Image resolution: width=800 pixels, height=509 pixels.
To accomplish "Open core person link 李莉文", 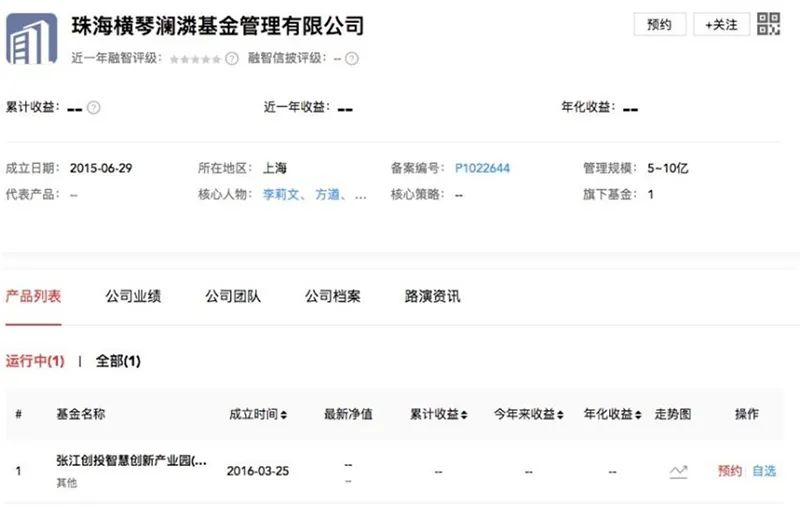I will coord(281,194).
